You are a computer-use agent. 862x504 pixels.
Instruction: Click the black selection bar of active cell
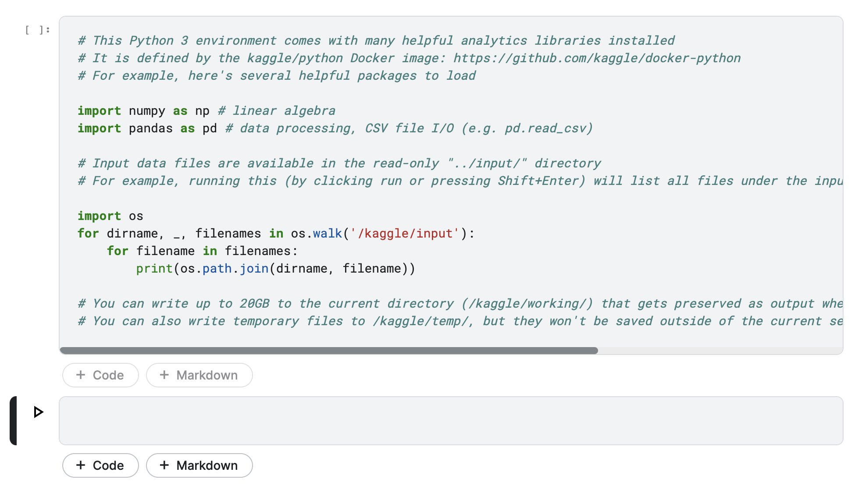pyautogui.click(x=13, y=421)
